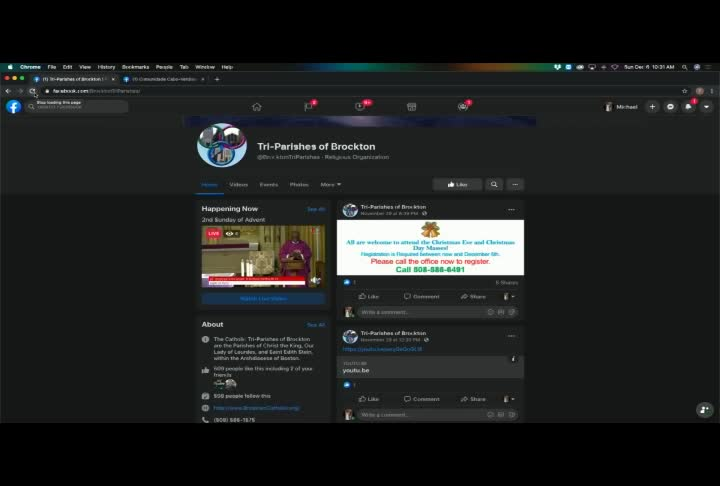Viewport: 720px width, 486px height.
Task: Start new message floating button
Action: 705,410
